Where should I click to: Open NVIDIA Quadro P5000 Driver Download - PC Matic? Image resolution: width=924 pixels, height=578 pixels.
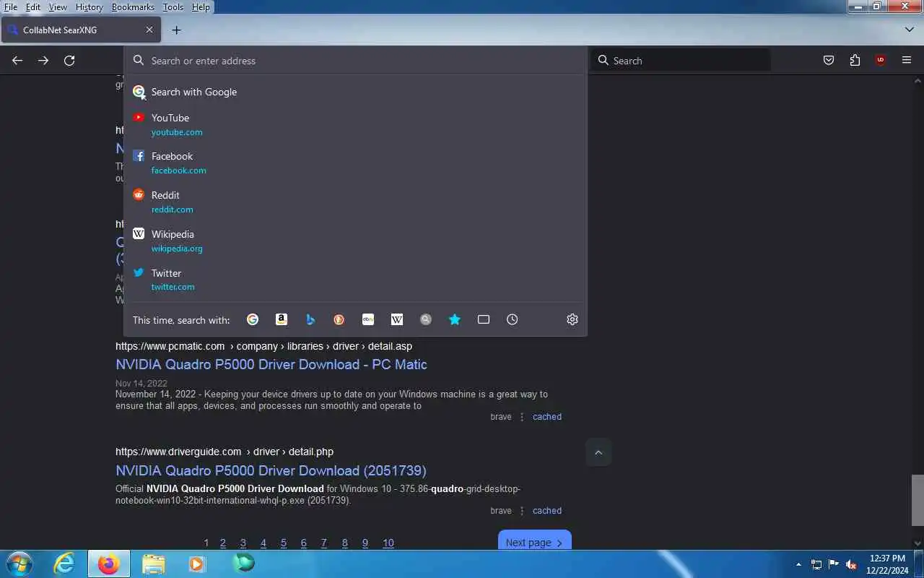point(271,364)
